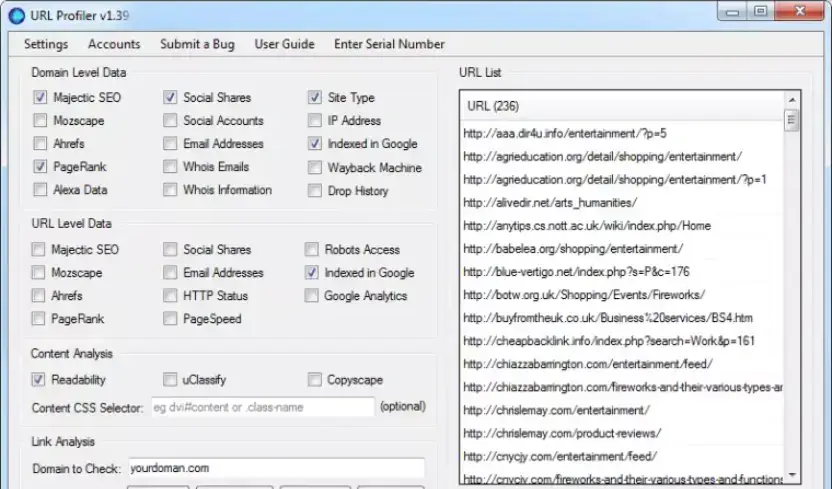Uncheck Domain Level Majestic SEO
Viewport: 832px width, 489px height.
(x=40, y=97)
